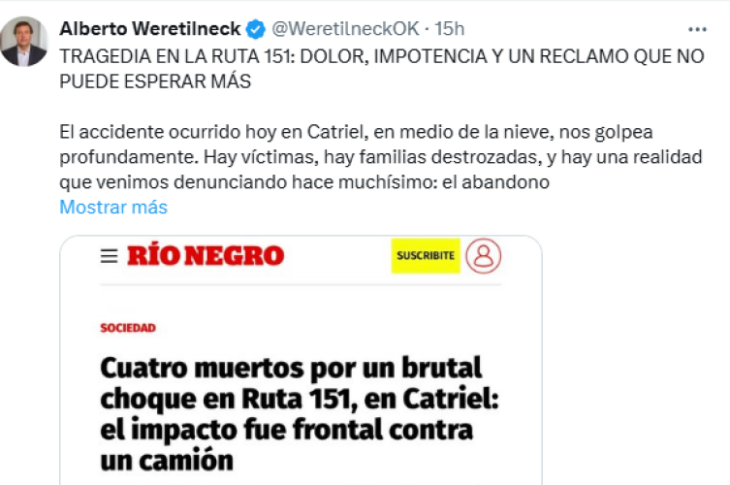Click the yellow Suscribite button
This screenshot has width=730, height=485.
click(x=426, y=256)
